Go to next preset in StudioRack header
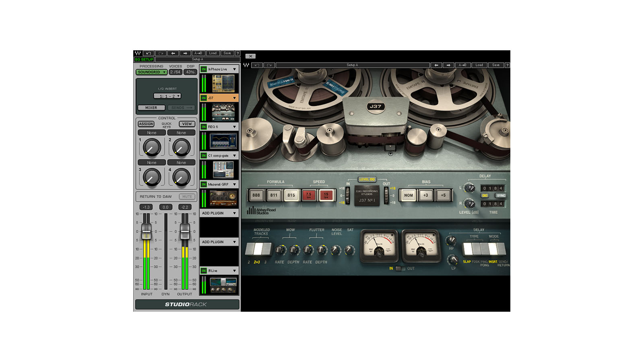Viewport: 644px width, 362px height. pyautogui.click(x=185, y=53)
